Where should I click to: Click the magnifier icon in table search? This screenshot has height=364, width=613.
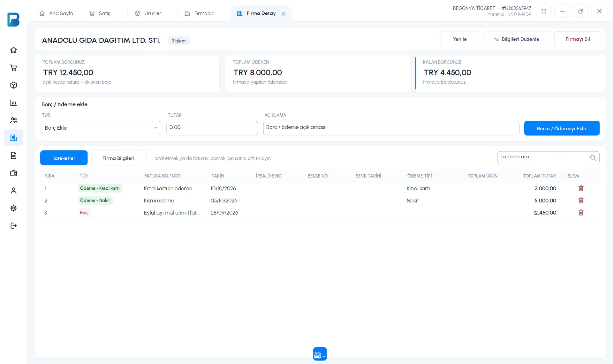(x=593, y=158)
